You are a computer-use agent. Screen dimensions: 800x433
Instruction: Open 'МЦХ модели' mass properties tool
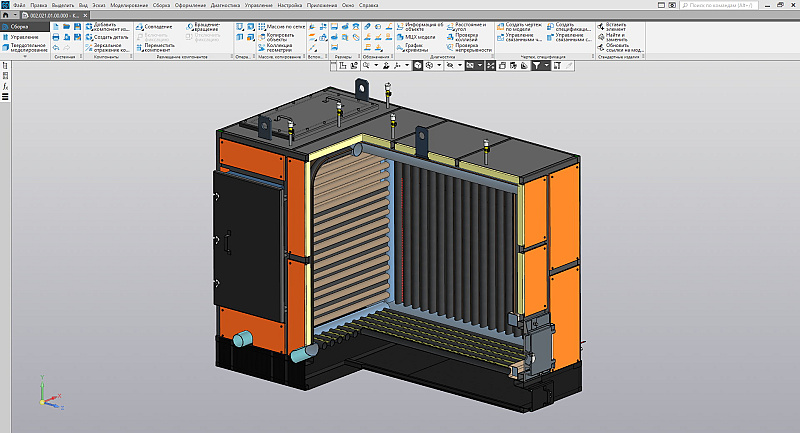[x=418, y=37]
